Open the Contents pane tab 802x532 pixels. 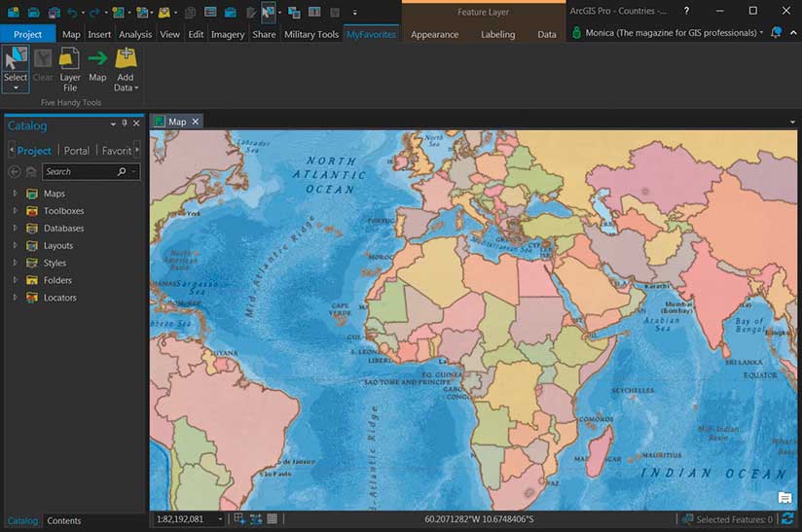(x=64, y=521)
